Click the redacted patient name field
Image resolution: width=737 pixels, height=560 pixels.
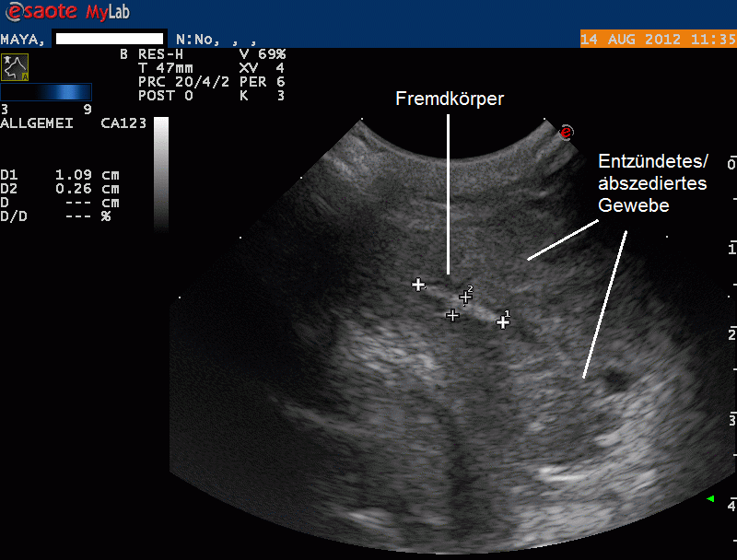[x=110, y=39]
